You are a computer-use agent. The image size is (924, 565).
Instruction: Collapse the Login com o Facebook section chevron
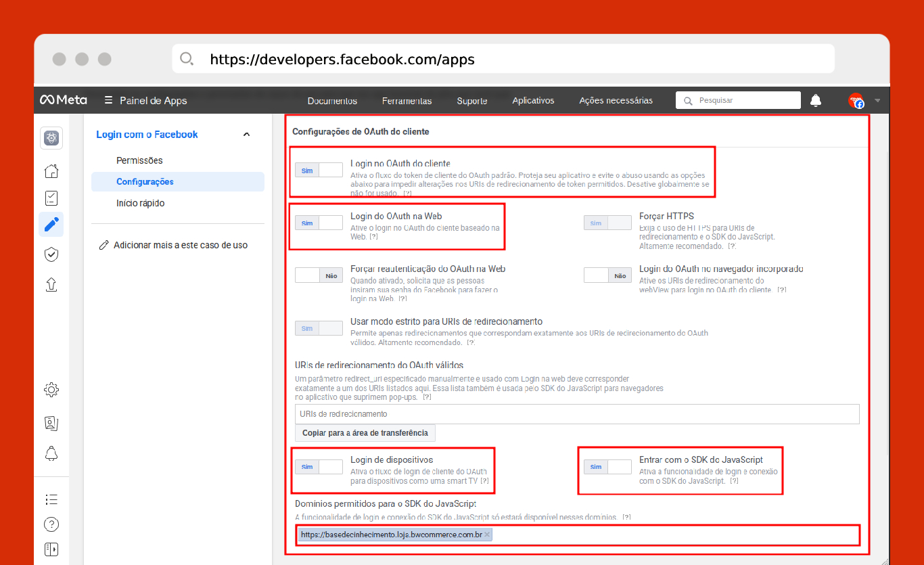pyautogui.click(x=246, y=135)
